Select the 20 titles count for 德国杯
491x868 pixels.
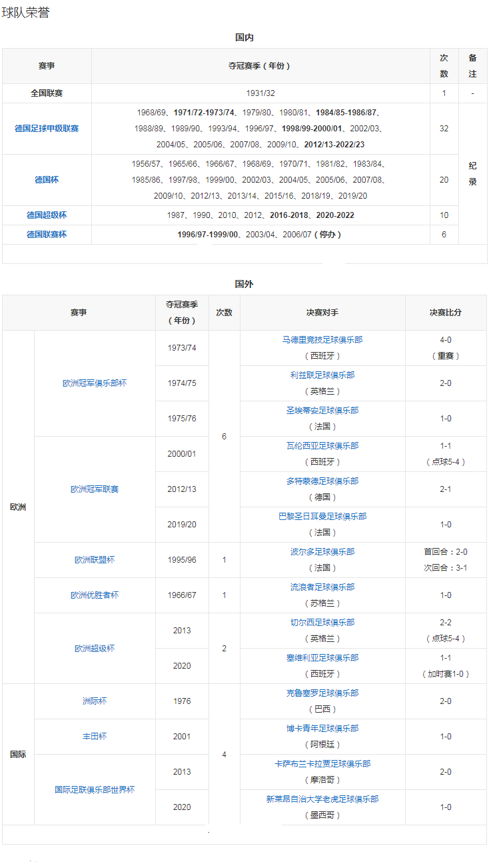coord(444,180)
